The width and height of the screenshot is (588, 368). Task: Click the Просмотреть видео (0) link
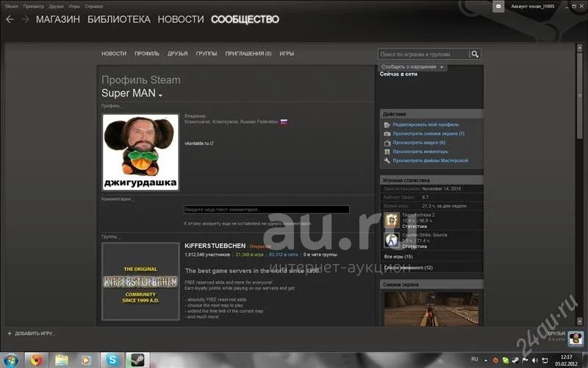(419, 143)
